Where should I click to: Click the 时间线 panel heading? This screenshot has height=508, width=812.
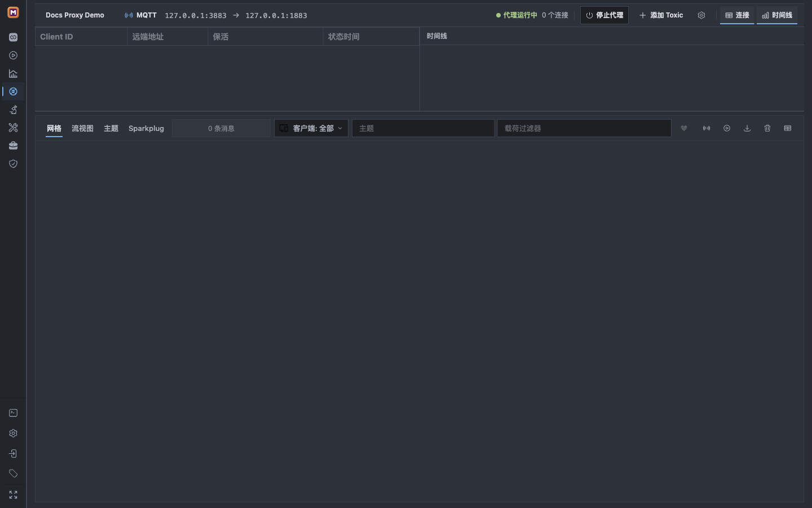tap(436, 36)
